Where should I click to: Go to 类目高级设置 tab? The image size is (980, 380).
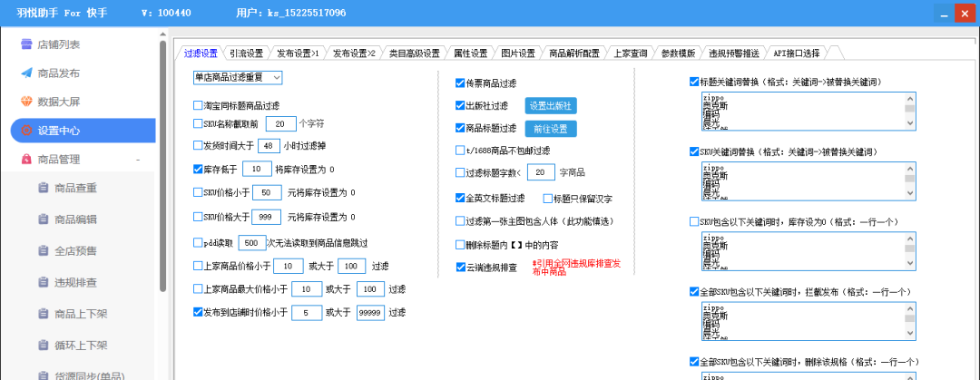(414, 54)
